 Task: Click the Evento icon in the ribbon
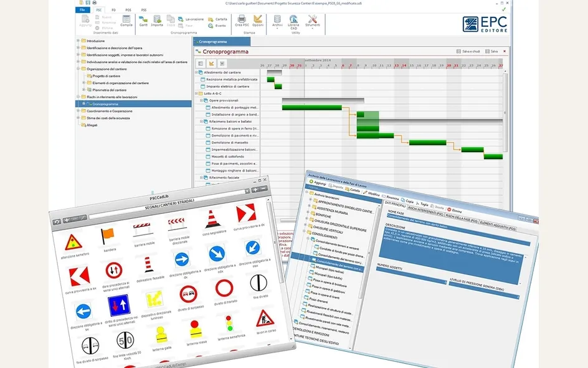point(211,26)
